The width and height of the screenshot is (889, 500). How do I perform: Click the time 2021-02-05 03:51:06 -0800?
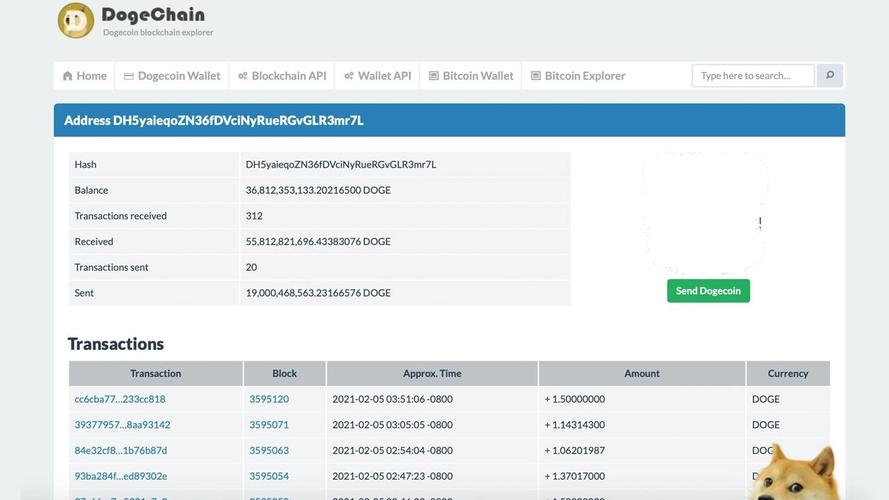pos(392,399)
